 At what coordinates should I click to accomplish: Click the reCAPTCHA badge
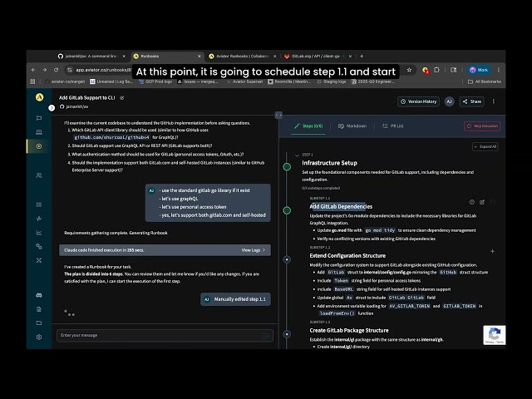click(x=495, y=335)
